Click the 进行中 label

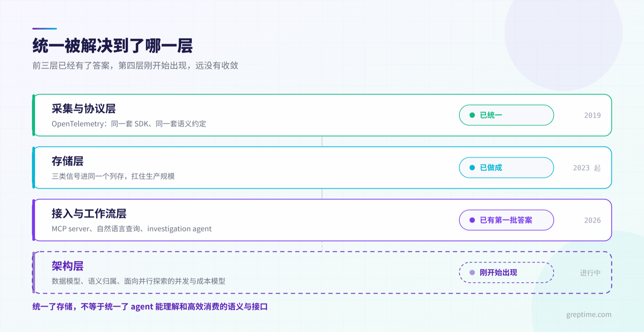pyautogui.click(x=590, y=273)
